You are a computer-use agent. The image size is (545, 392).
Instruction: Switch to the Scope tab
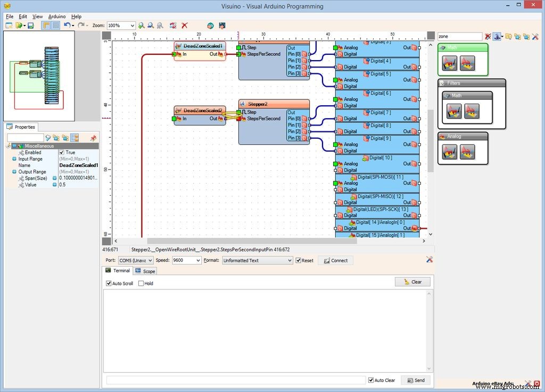[145, 271]
